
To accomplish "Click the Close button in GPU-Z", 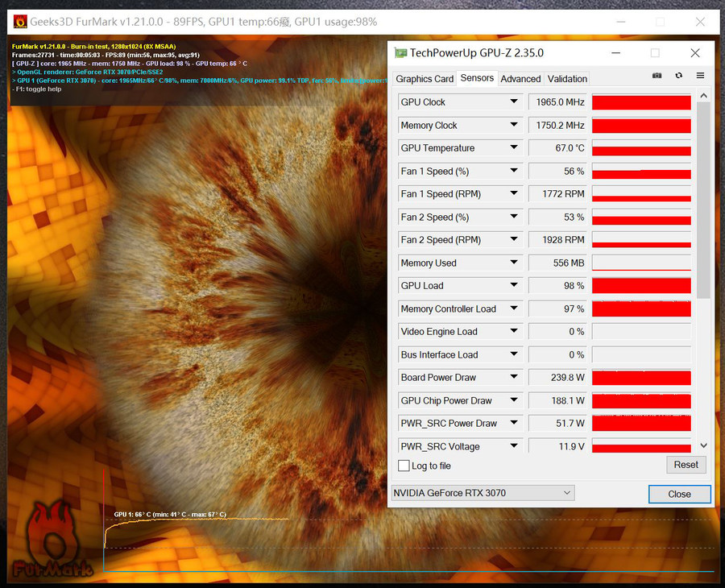I will click(x=679, y=494).
